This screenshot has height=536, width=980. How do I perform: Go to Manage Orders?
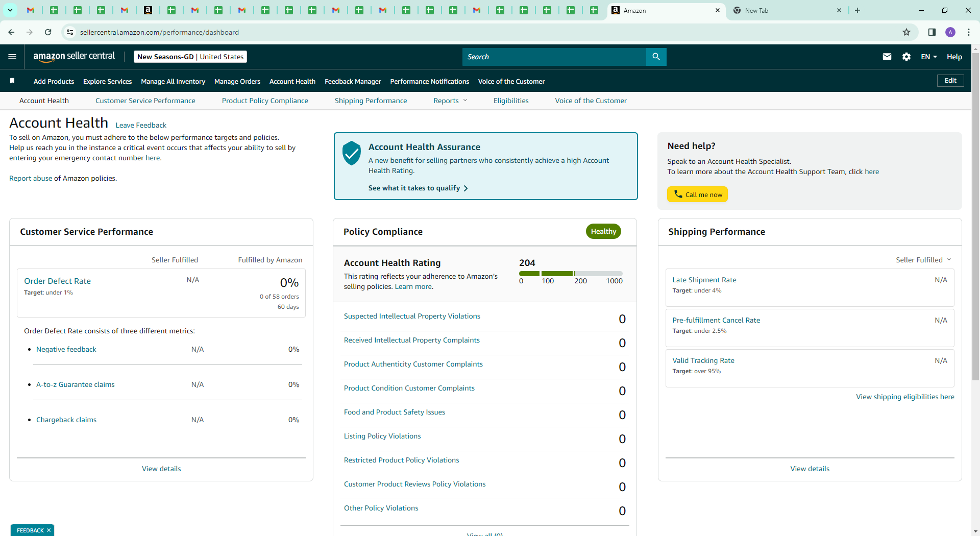point(237,81)
